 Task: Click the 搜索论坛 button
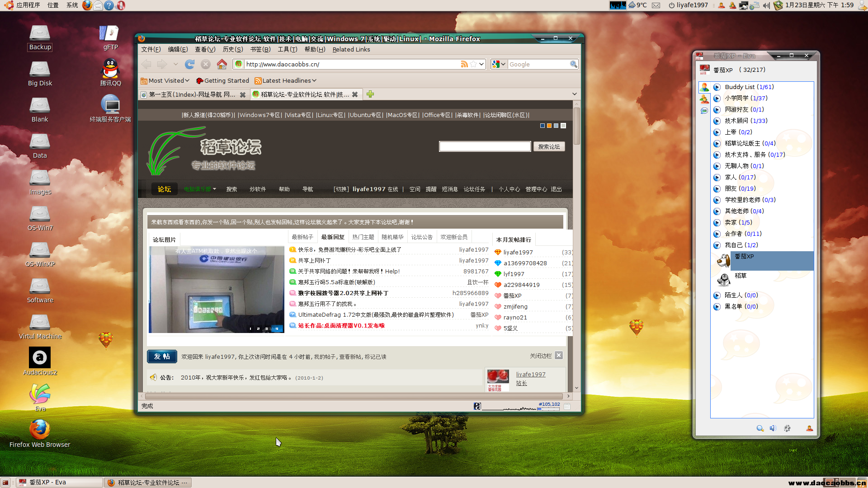pos(549,146)
